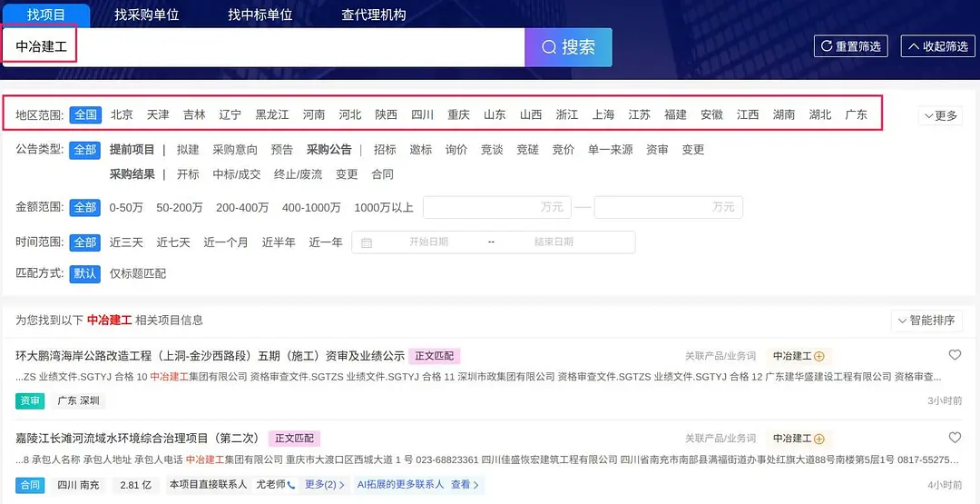Select 全国 region filter
The height and width of the screenshot is (504, 980).
tap(85, 115)
